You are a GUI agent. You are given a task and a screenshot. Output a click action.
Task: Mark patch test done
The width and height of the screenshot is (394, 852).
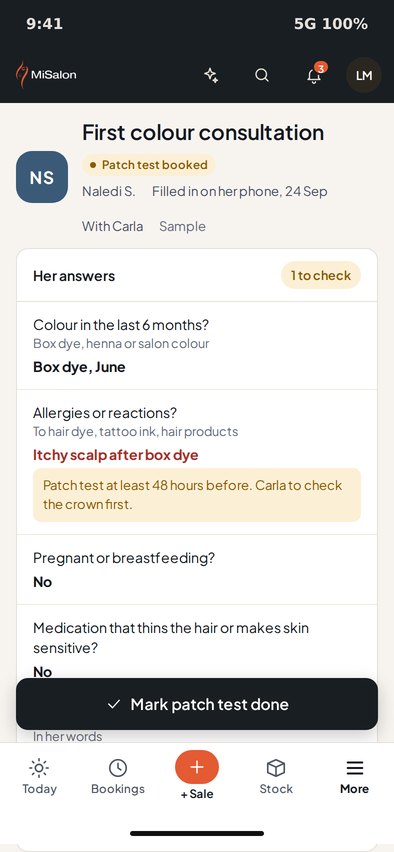click(x=197, y=704)
